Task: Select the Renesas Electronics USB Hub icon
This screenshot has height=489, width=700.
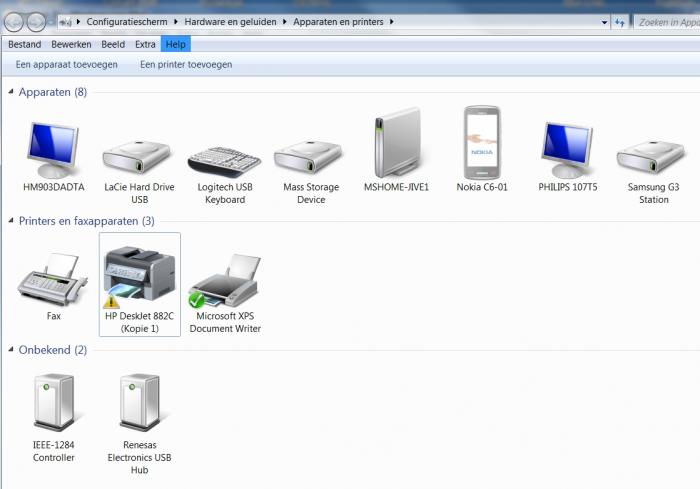Action: (140, 402)
